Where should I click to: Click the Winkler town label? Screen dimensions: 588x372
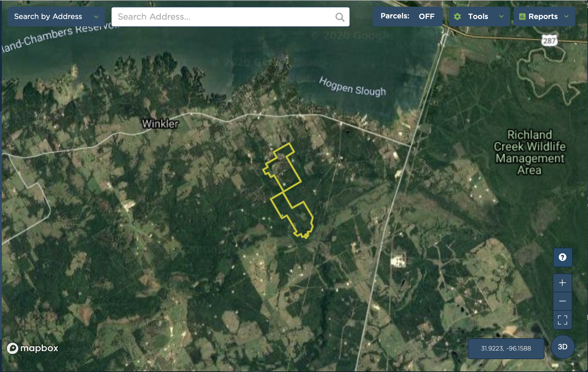coord(160,124)
